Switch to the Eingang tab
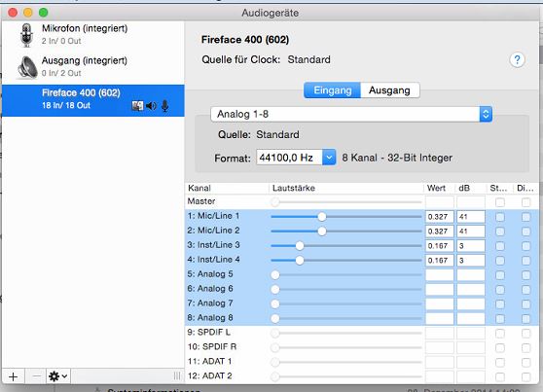543x392 pixels. pyautogui.click(x=333, y=90)
